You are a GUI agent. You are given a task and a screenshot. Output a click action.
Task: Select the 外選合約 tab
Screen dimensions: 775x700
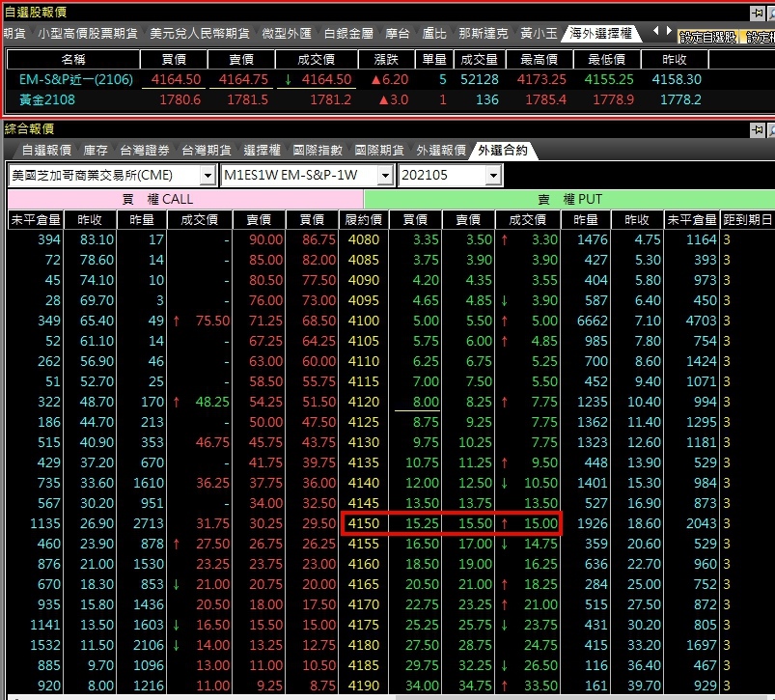click(x=503, y=150)
